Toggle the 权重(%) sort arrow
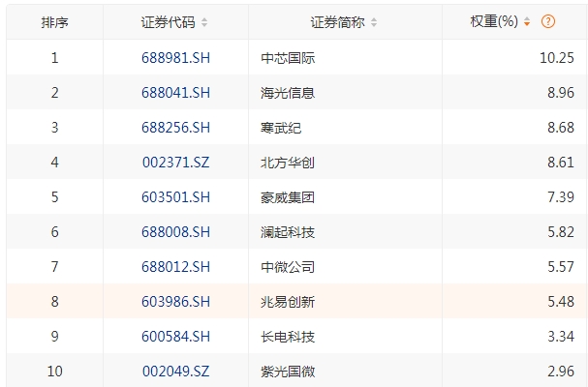Image resolution: width=588 pixels, height=387 pixels. (x=527, y=21)
